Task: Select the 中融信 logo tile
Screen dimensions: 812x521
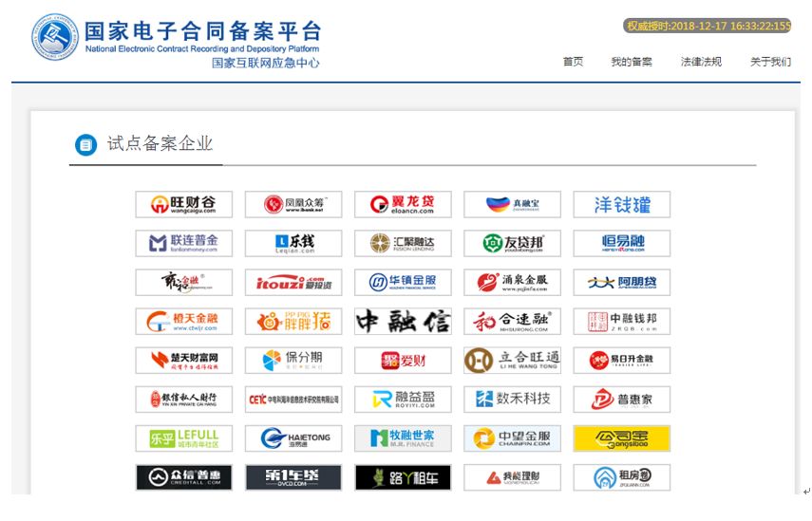Action: [x=403, y=322]
